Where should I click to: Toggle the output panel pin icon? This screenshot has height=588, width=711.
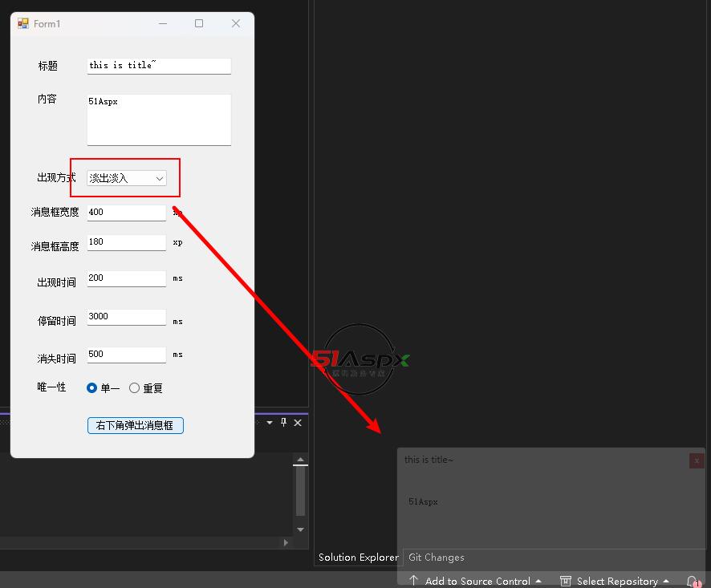click(x=283, y=423)
